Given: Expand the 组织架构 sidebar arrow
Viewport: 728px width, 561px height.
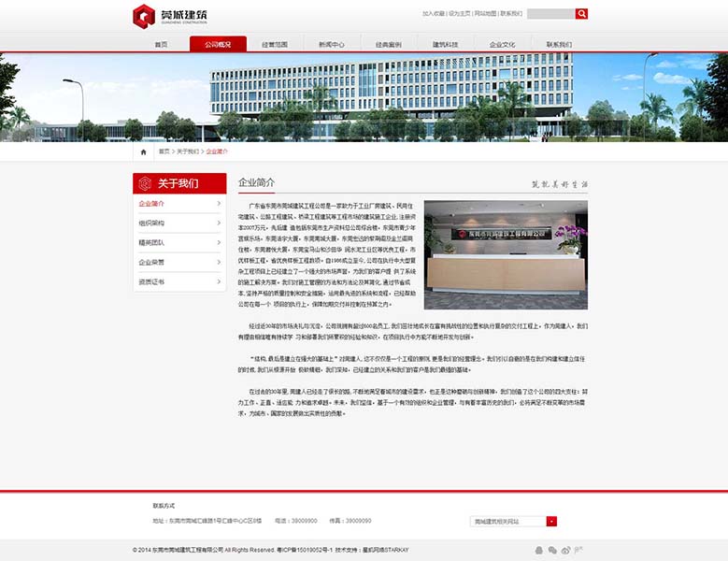Looking at the screenshot, I should click(x=219, y=223).
